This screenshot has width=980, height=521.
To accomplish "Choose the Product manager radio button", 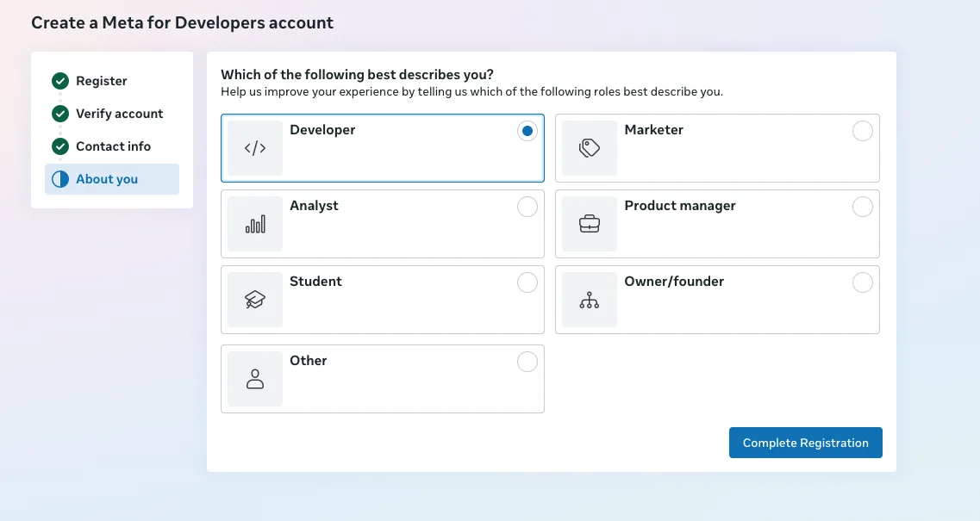I will (863, 207).
